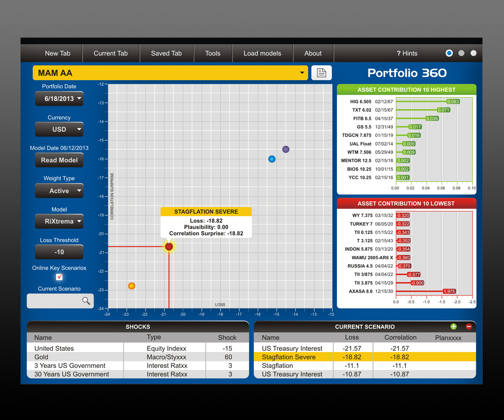The height and width of the screenshot is (420, 504).
Task: Click the GS 5.5 asset label
Action: 364,127
